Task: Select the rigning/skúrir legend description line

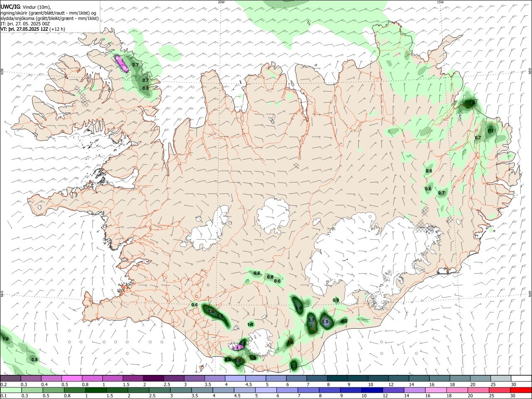Action: coord(49,13)
